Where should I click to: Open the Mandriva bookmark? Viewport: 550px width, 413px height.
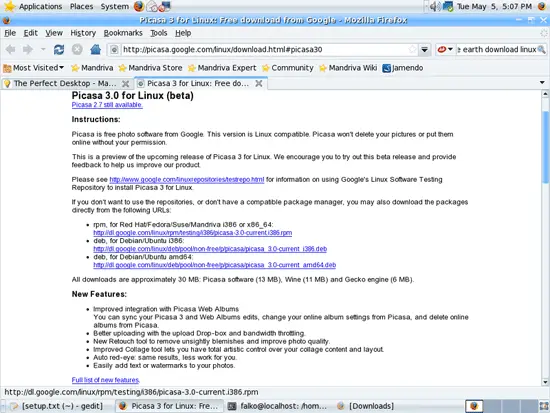tap(92, 68)
